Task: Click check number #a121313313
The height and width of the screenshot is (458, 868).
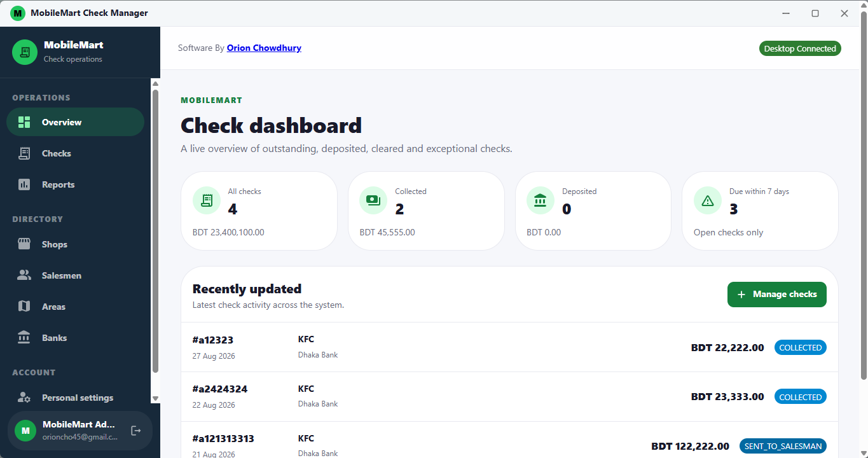Action: click(223, 439)
